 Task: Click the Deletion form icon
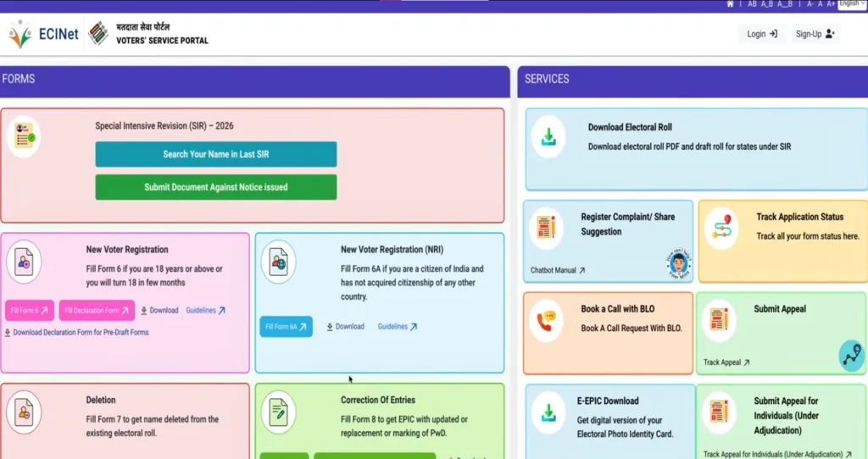(24, 412)
